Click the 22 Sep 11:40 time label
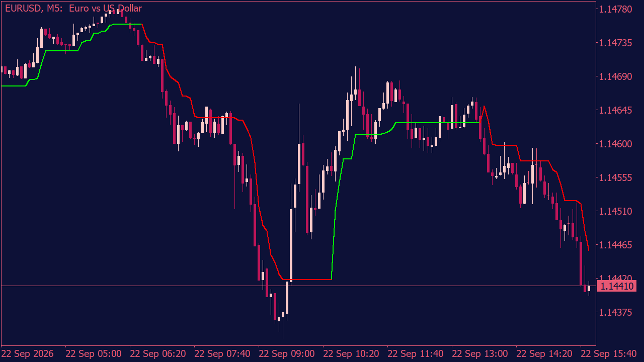Viewport: 644px width, 362px height. pyautogui.click(x=416, y=353)
